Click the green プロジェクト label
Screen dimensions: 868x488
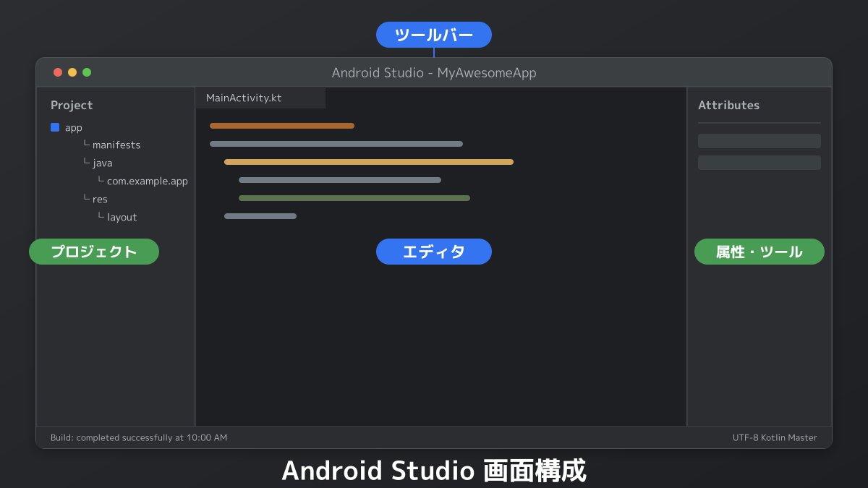[x=94, y=252]
